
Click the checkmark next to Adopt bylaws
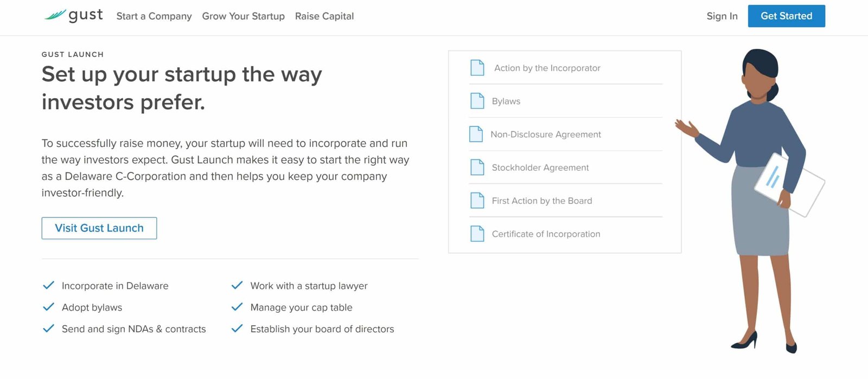click(48, 307)
